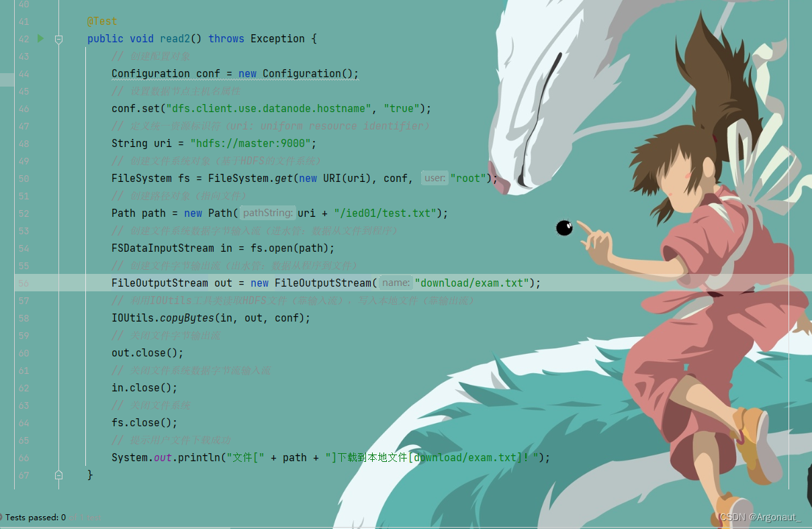Collapse the read2 method fold marker

(58, 40)
